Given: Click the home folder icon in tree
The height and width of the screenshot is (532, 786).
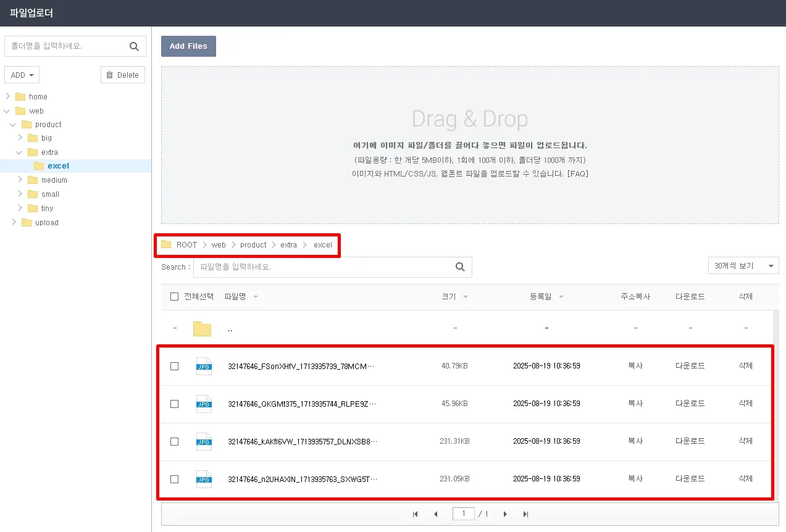Looking at the screenshot, I should tap(20, 97).
